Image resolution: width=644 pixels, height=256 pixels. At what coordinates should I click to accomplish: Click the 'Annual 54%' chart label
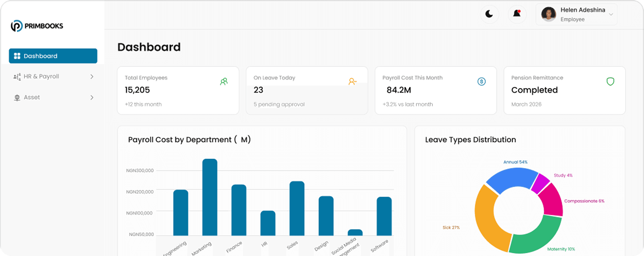[x=515, y=162]
